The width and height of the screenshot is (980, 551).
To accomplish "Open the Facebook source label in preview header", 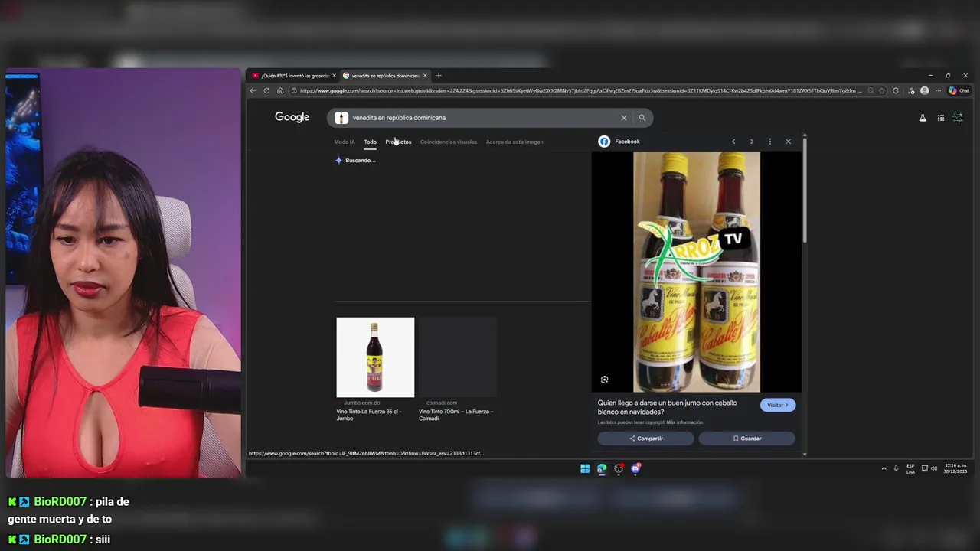I will [627, 142].
